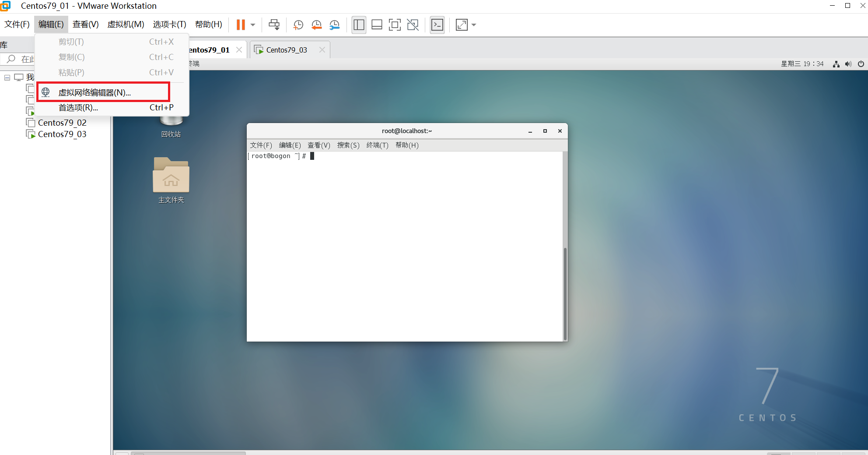
Task: Send Ctrl+Alt+Del to the virtual machine
Action: (274, 25)
